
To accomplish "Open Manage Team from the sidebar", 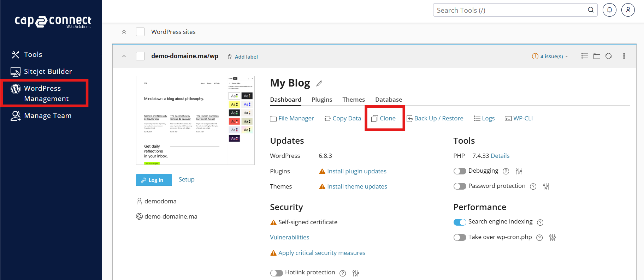I will point(48,115).
